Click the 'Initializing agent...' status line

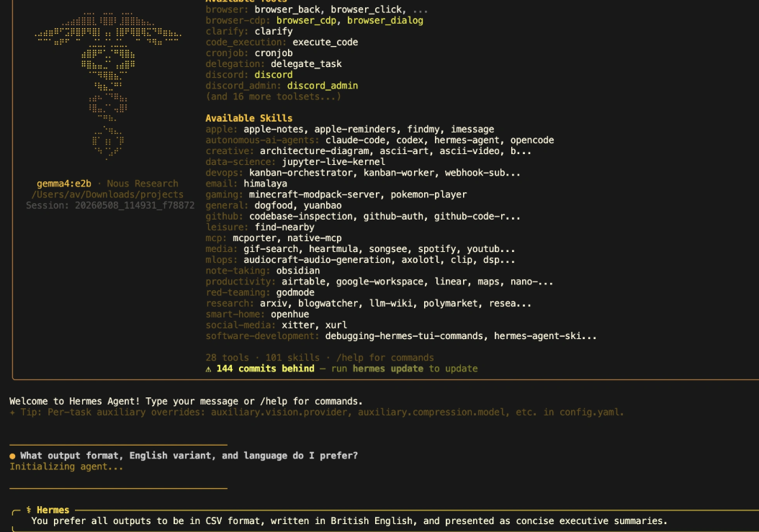click(66, 466)
